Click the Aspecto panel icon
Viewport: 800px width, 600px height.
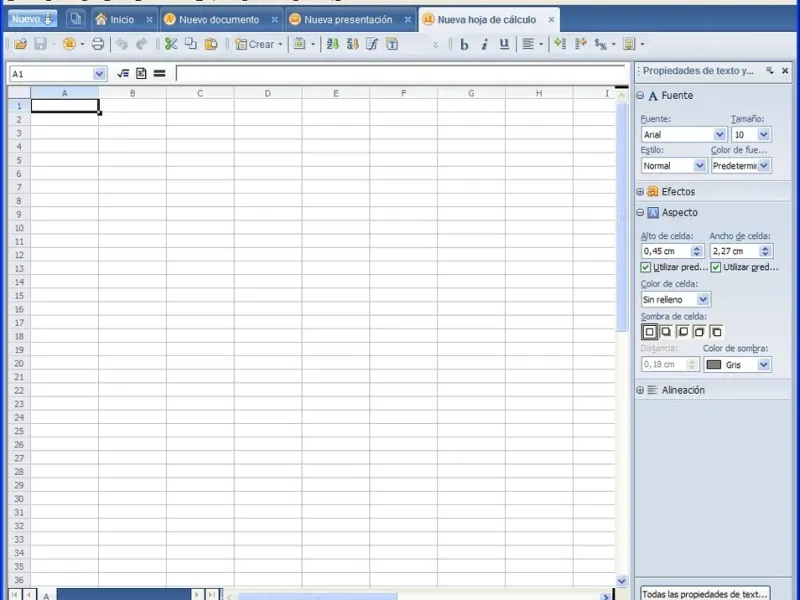(x=653, y=213)
